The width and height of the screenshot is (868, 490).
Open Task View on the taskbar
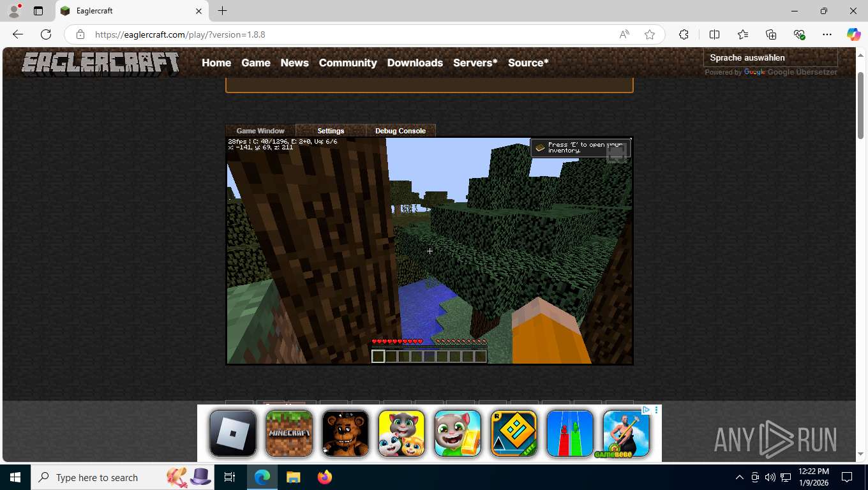(x=230, y=477)
